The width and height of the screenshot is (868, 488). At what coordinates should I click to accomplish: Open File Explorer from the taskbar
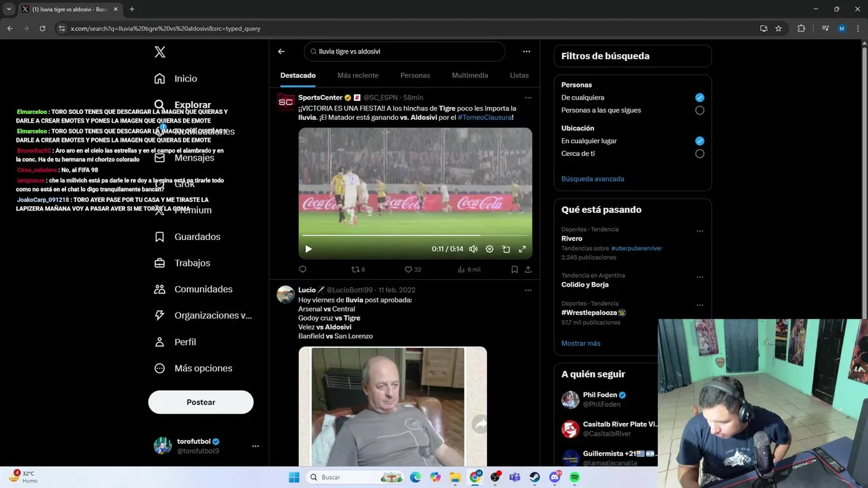tap(455, 477)
